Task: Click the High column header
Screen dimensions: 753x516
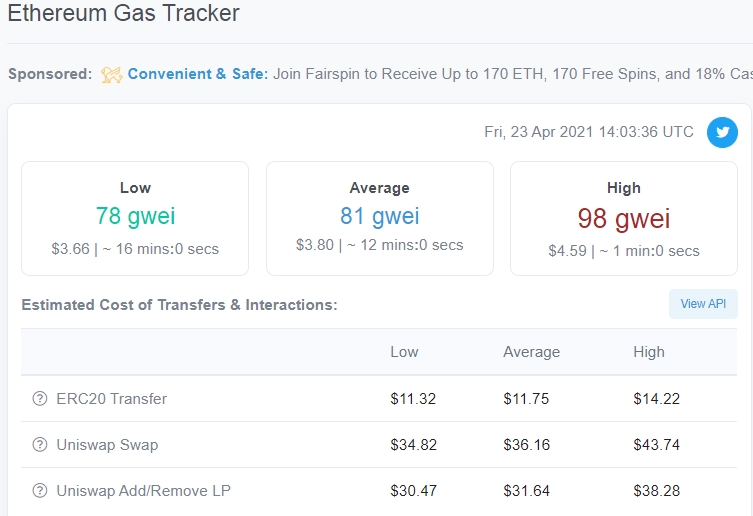Action: click(x=648, y=352)
